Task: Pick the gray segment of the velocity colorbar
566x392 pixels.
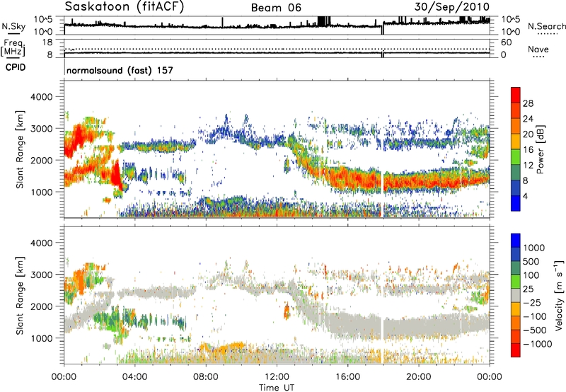Action: pyautogui.click(x=516, y=296)
